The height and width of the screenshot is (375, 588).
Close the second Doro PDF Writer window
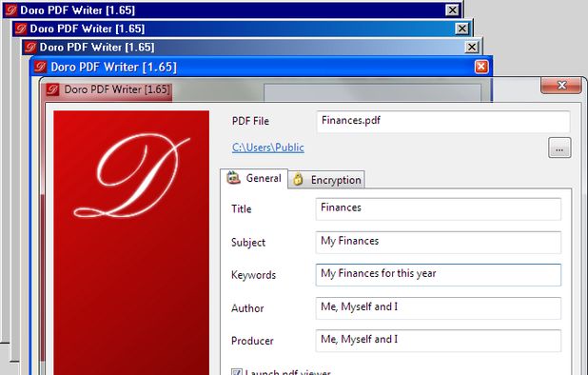pyautogui.click(x=461, y=29)
